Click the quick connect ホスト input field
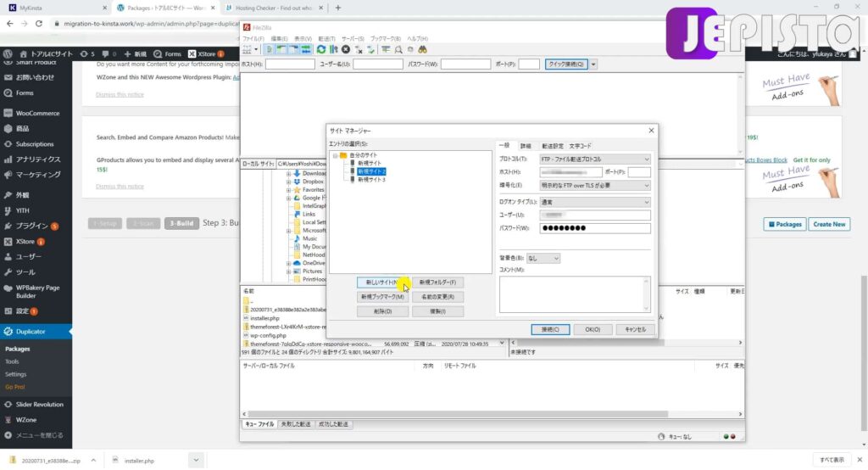This screenshot has width=868, height=470. pyautogui.click(x=290, y=64)
